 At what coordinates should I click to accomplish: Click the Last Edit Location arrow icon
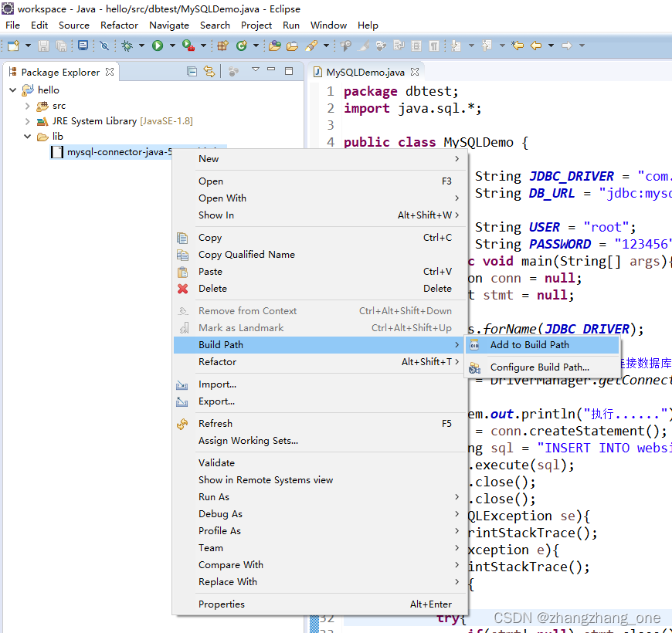518,46
